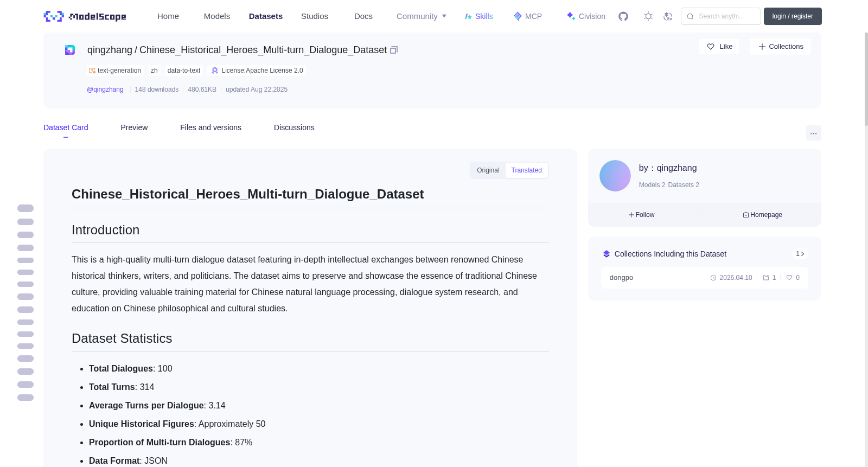Click the 480.61KB size text

point(202,89)
